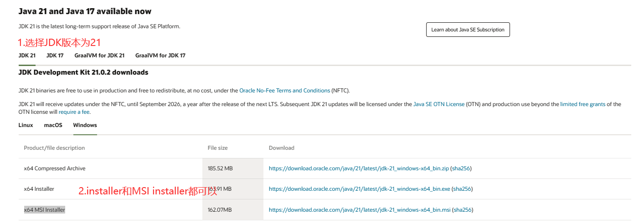This screenshot has height=224, width=644.
Task: Switch to the JDK 21 tab
Action: pyautogui.click(x=27, y=56)
